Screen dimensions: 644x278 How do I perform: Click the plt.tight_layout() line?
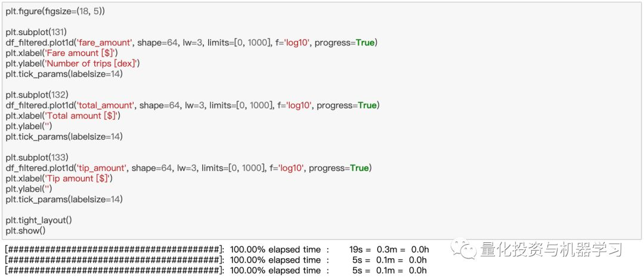[x=39, y=220]
